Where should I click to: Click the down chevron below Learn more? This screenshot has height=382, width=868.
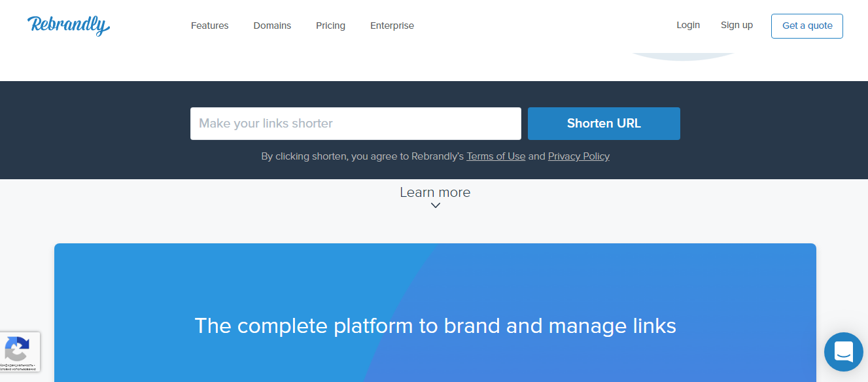point(435,205)
